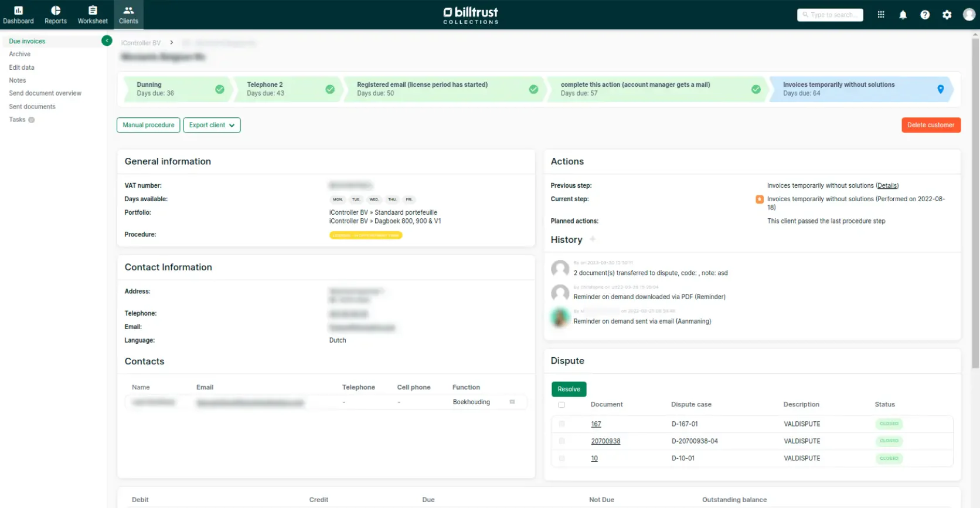The width and height of the screenshot is (980, 508).
Task: Click the yellow Procedure badge
Action: pyautogui.click(x=366, y=235)
